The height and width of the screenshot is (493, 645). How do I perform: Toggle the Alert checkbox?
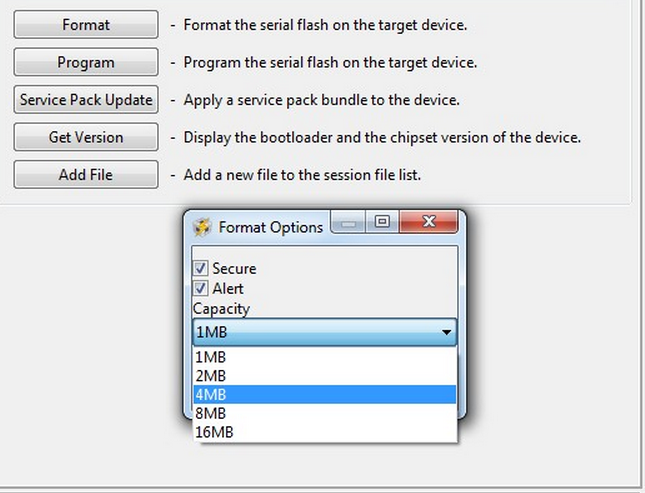pyautogui.click(x=201, y=289)
